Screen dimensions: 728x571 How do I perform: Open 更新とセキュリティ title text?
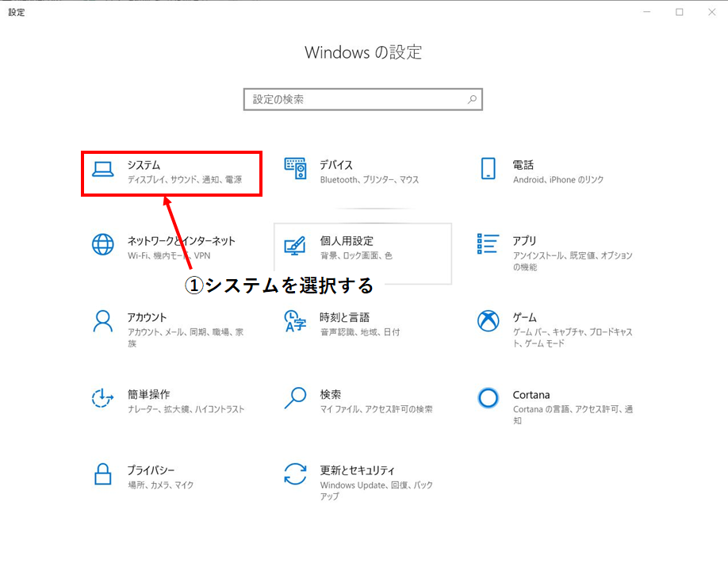coord(357,470)
